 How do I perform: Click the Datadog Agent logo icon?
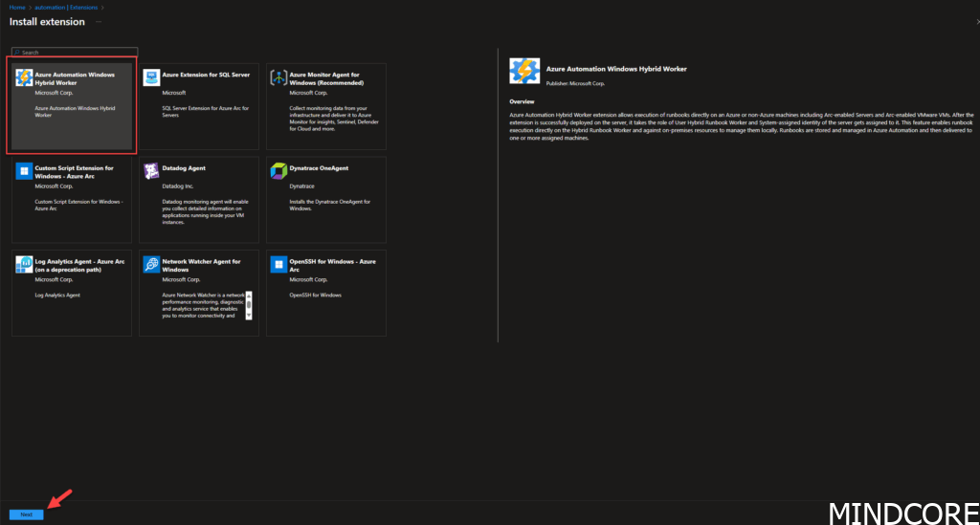pyautogui.click(x=151, y=171)
